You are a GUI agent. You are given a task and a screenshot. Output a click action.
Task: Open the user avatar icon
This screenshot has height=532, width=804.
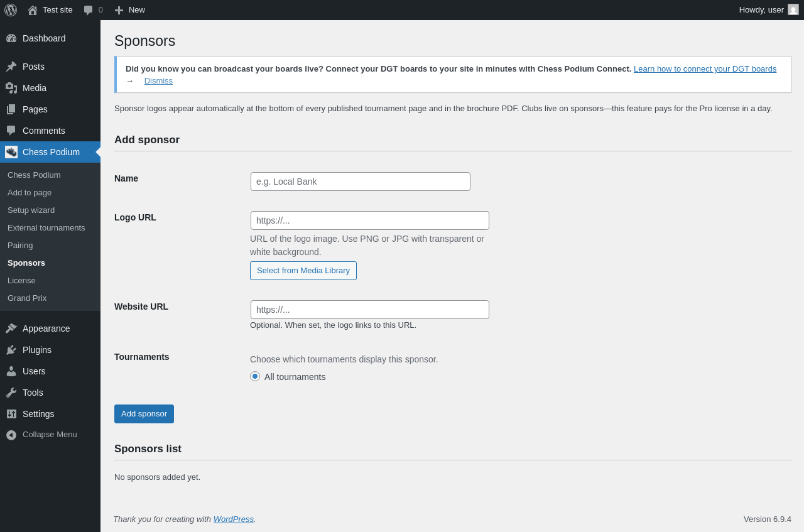tap(793, 9)
